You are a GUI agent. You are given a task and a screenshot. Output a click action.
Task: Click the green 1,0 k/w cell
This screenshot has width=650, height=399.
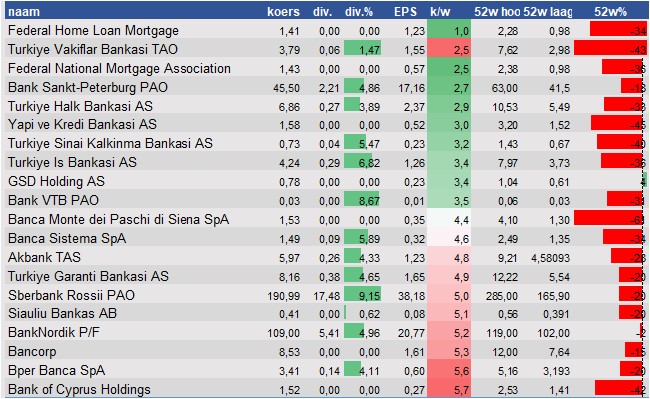[x=449, y=31]
